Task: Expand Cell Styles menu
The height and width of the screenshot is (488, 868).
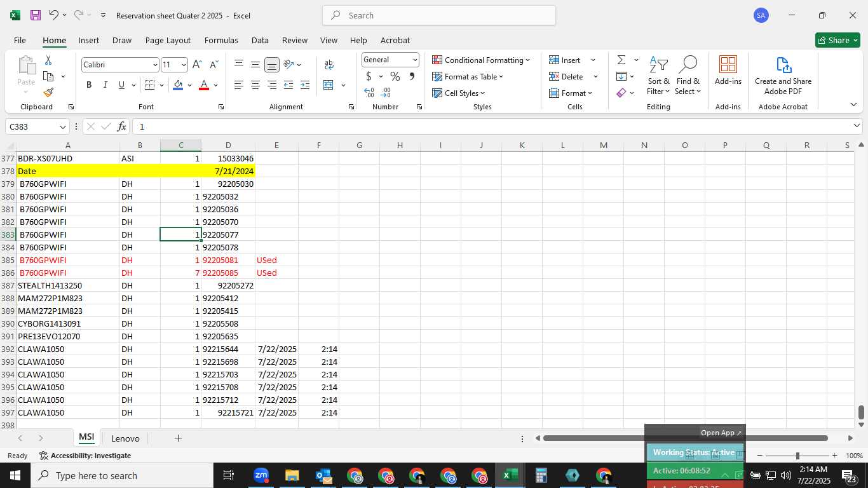Action: click(459, 93)
